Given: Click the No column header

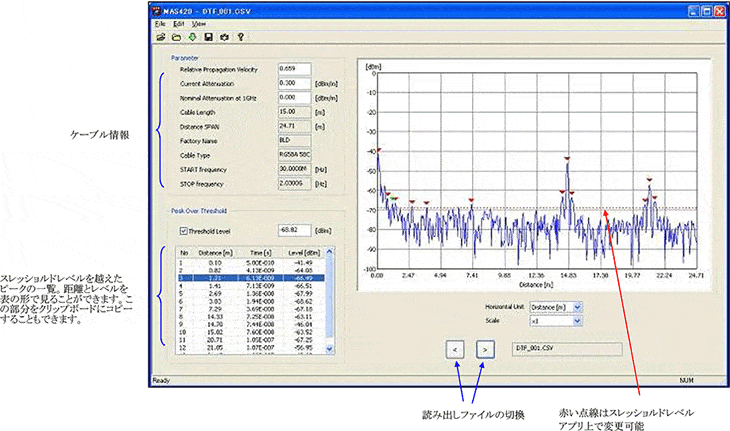Looking at the screenshot, I should [x=184, y=253].
